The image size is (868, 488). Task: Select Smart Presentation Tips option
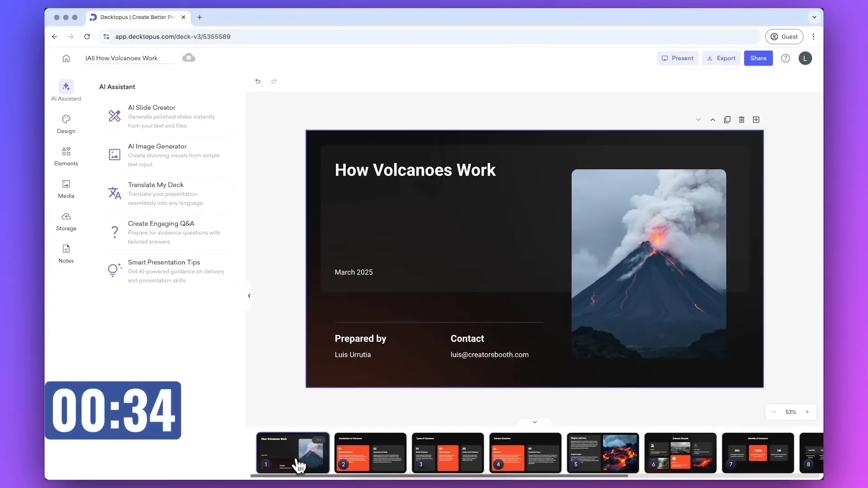point(167,271)
